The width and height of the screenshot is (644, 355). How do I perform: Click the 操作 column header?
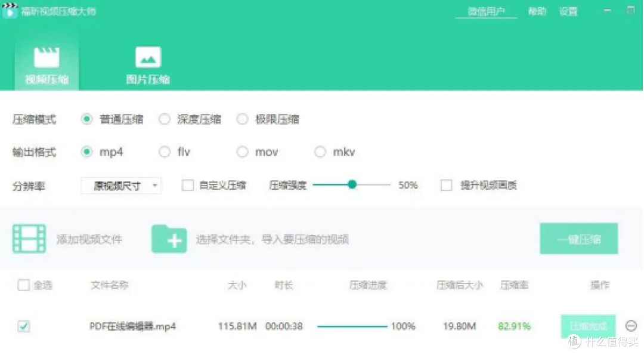point(600,285)
